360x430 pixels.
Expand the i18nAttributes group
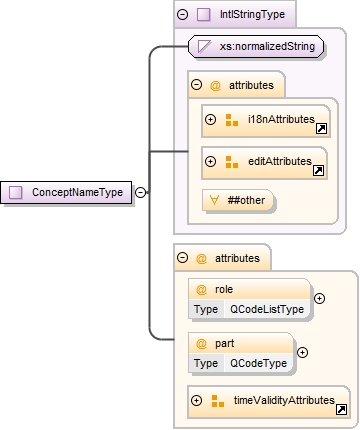[x=210, y=119]
